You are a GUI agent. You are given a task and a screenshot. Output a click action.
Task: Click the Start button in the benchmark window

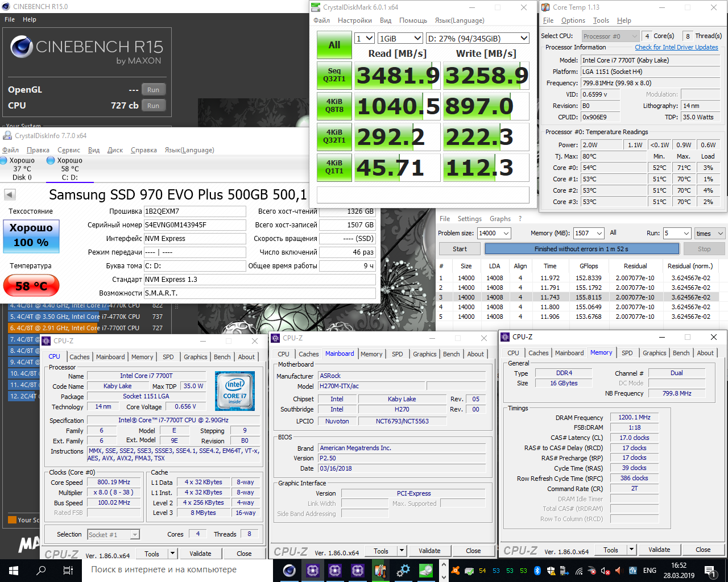tap(460, 249)
